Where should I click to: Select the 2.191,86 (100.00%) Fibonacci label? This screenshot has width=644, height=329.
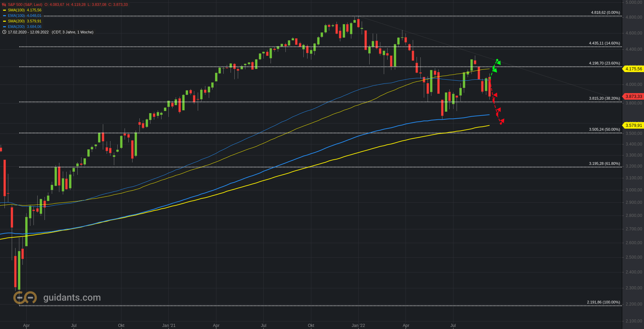[x=603, y=302]
